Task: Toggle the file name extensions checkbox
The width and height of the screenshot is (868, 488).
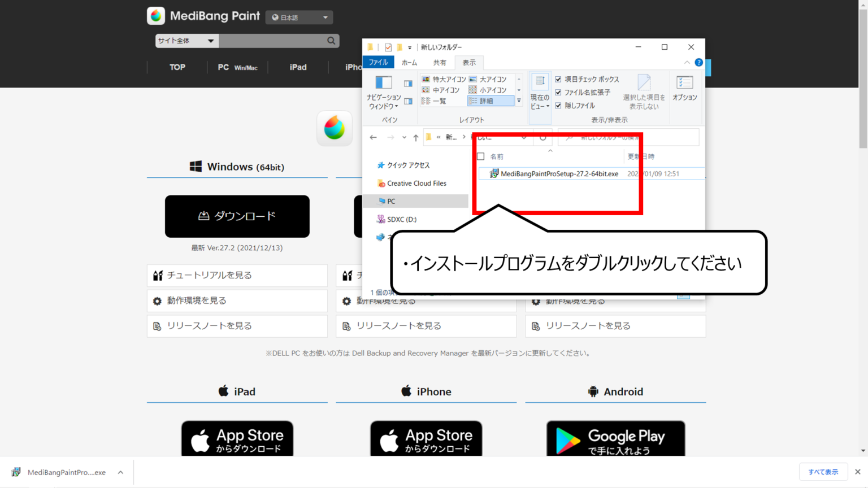Action: pyautogui.click(x=558, y=93)
